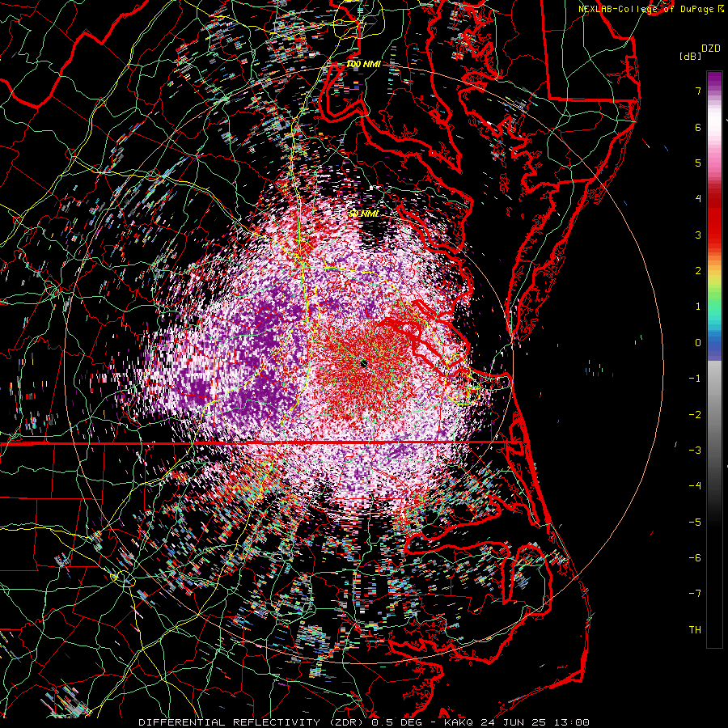Click the 0 dB legend tick label
728x728 pixels.
pos(698,343)
